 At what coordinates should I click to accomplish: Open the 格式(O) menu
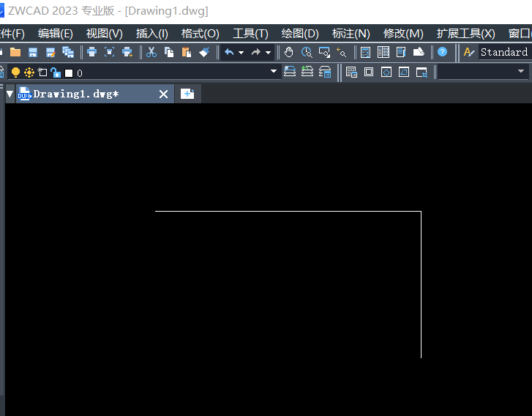click(x=201, y=33)
